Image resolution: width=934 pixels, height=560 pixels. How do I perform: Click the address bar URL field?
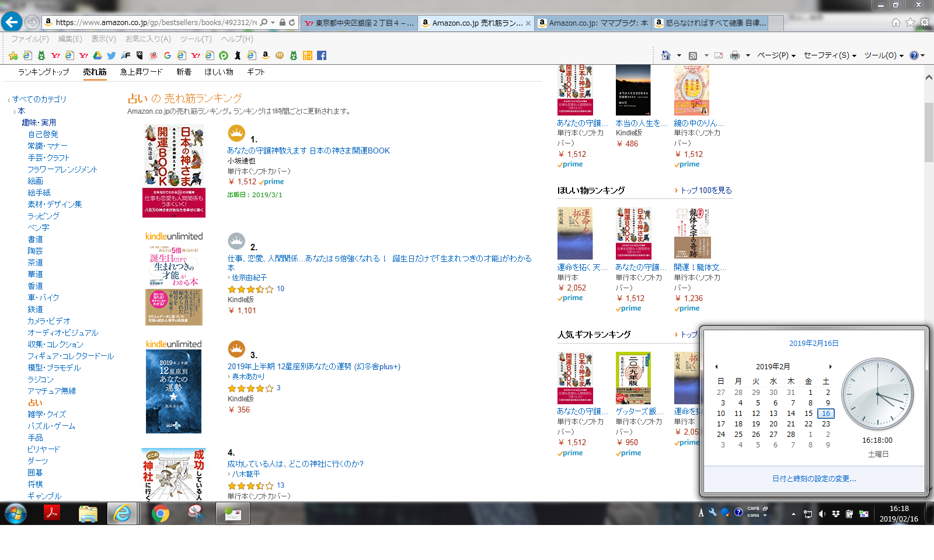pos(156,22)
